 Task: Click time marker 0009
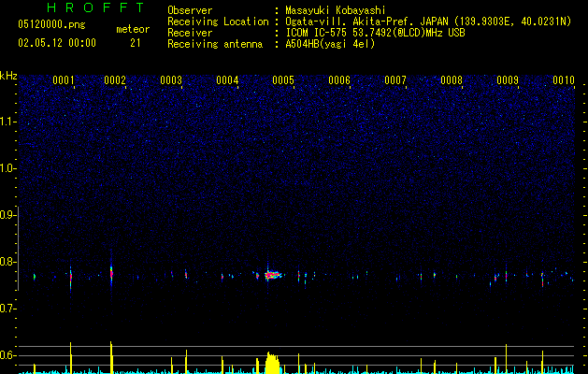[508, 80]
